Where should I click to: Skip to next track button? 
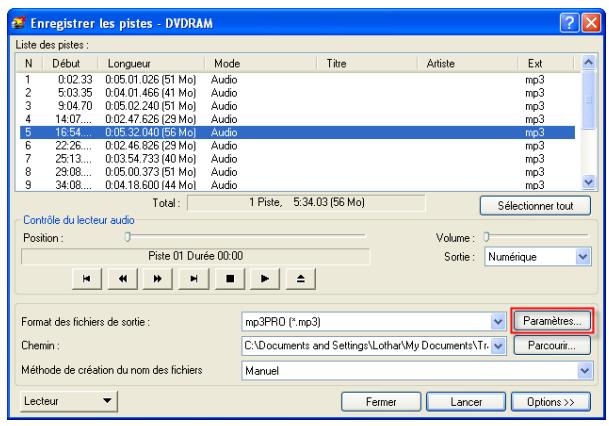tap(193, 278)
